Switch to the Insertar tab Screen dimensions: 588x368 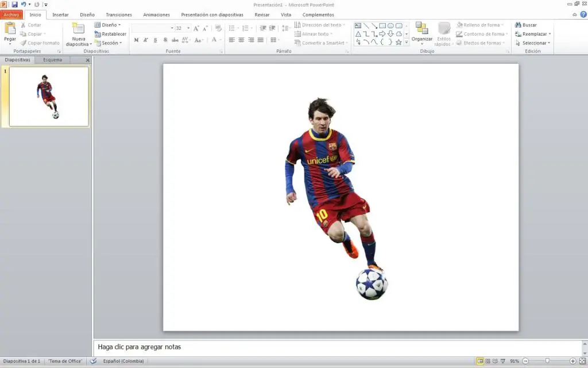pos(60,14)
